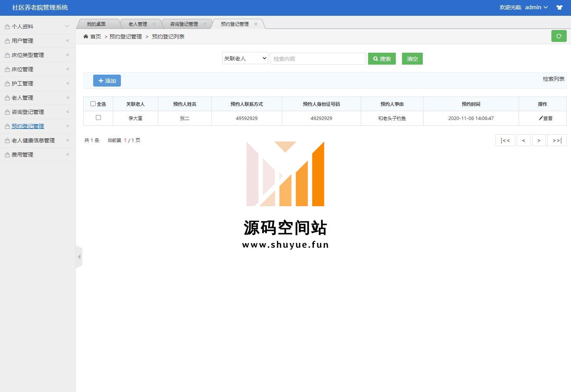The height and width of the screenshot is (392, 571).
Task: Close the 咨询登记管理 tab
Action: pos(205,24)
